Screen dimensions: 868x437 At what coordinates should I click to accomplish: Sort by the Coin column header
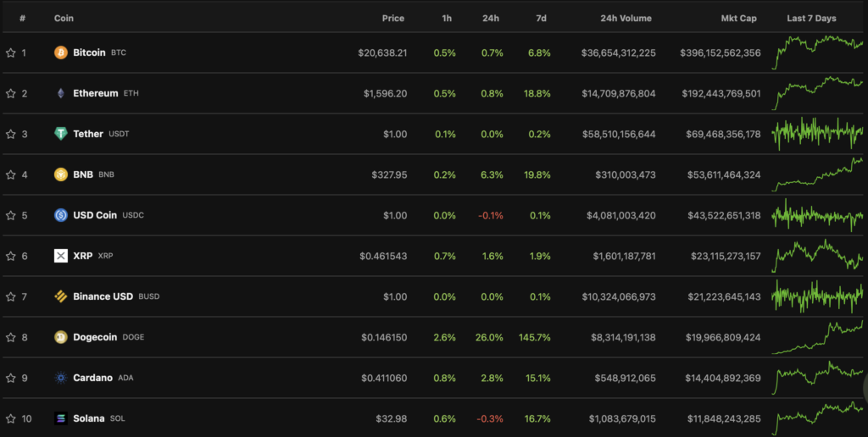(64, 18)
